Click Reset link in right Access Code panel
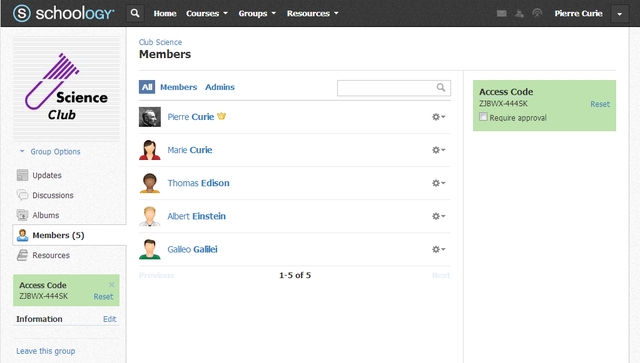This screenshot has height=363, width=640. tap(600, 104)
